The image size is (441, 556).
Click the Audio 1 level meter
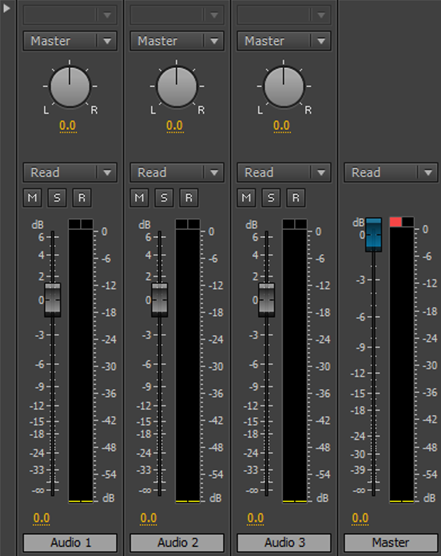click(81, 366)
